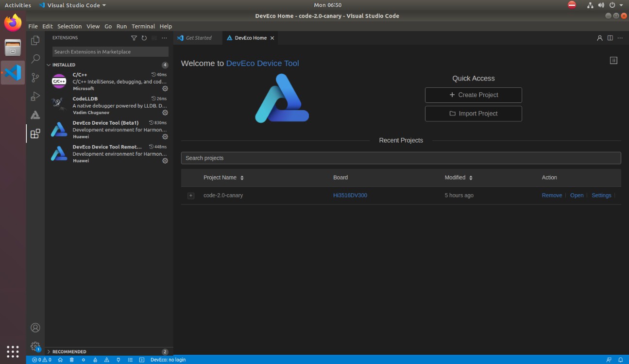Click the user account icon in editor toolbar
The width and height of the screenshot is (629, 364).
(x=600, y=38)
